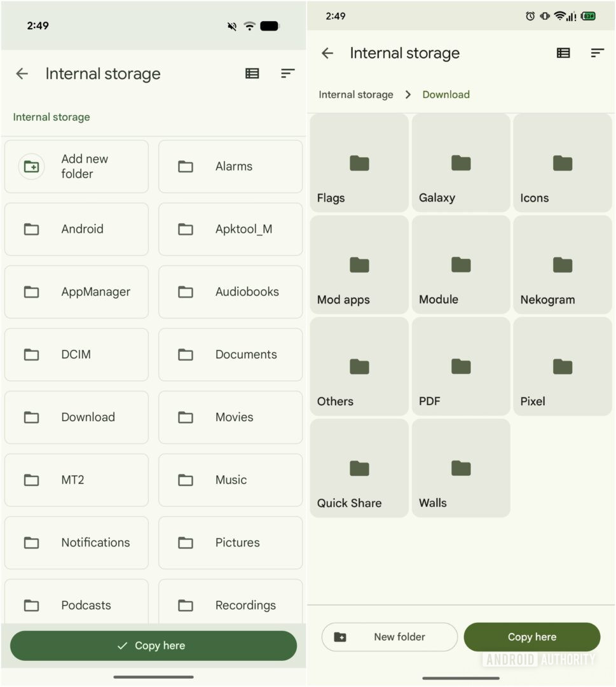Open the Nekogram folder
616x687 pixels.
562,265
